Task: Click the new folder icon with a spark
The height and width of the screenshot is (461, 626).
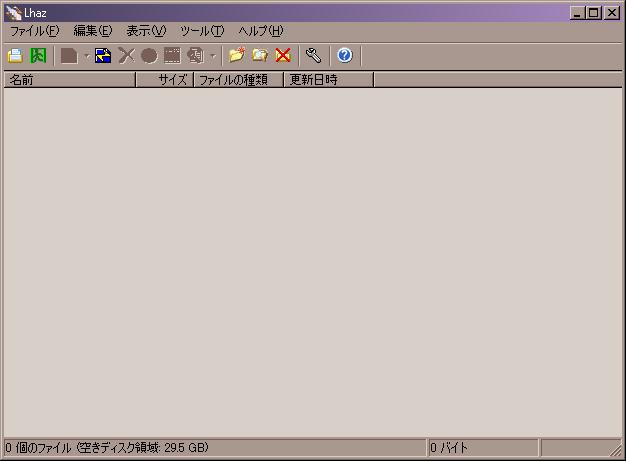Action: coord(237,55)
